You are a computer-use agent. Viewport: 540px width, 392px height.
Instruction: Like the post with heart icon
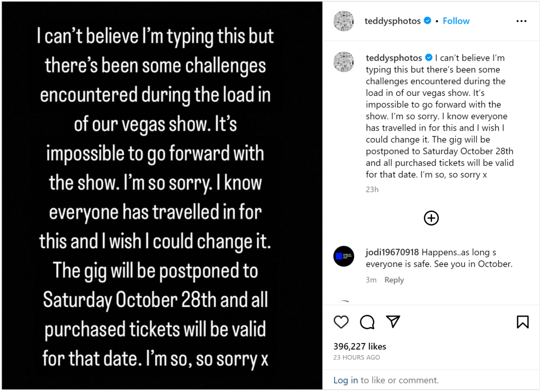tap(341, 321)
